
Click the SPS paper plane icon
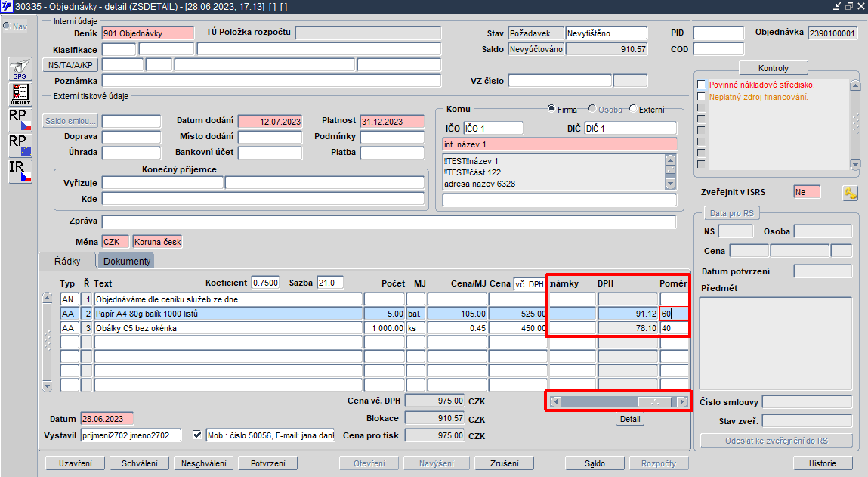pyautogui.click(x=20, y=69)
